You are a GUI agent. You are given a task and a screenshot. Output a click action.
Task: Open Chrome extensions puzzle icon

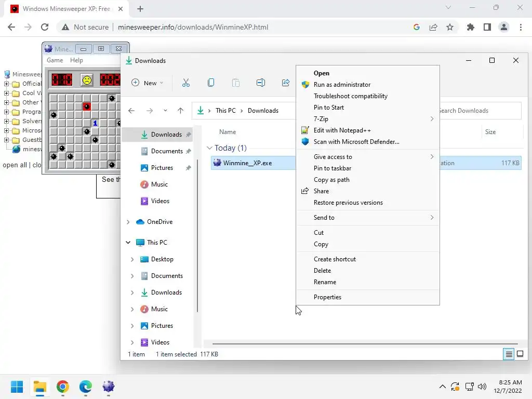point(471,27)
